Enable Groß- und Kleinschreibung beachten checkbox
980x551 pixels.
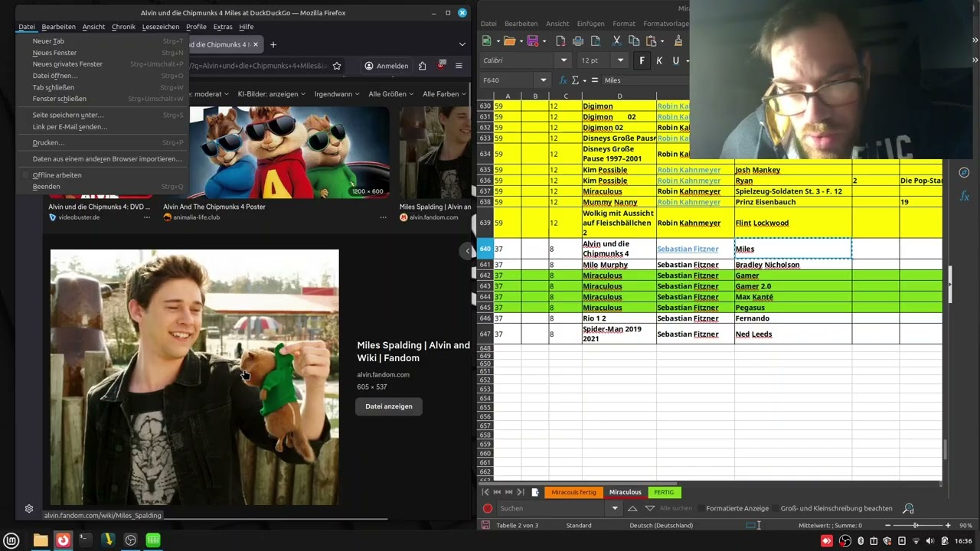776,508
